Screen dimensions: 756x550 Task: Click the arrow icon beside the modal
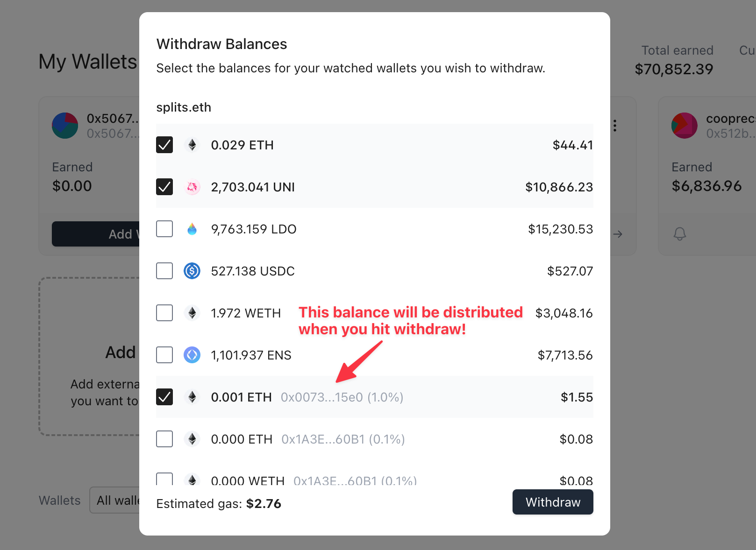click(618, 234)
